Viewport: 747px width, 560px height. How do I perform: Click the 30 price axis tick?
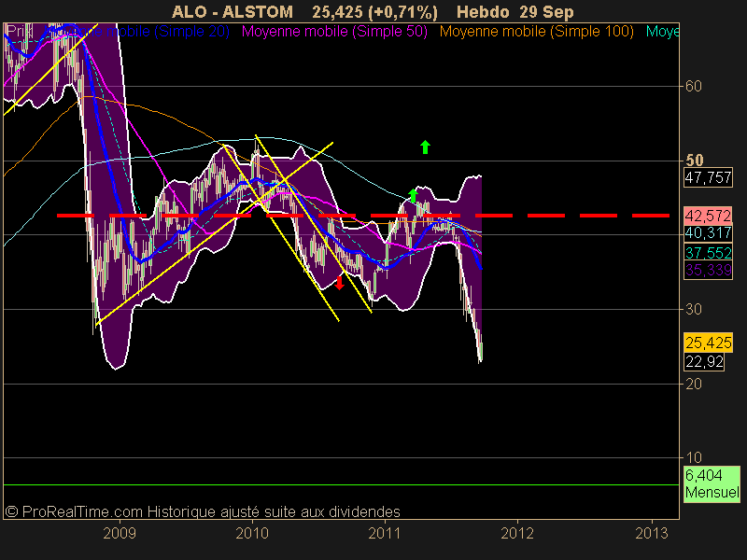[x=693, y=310]
